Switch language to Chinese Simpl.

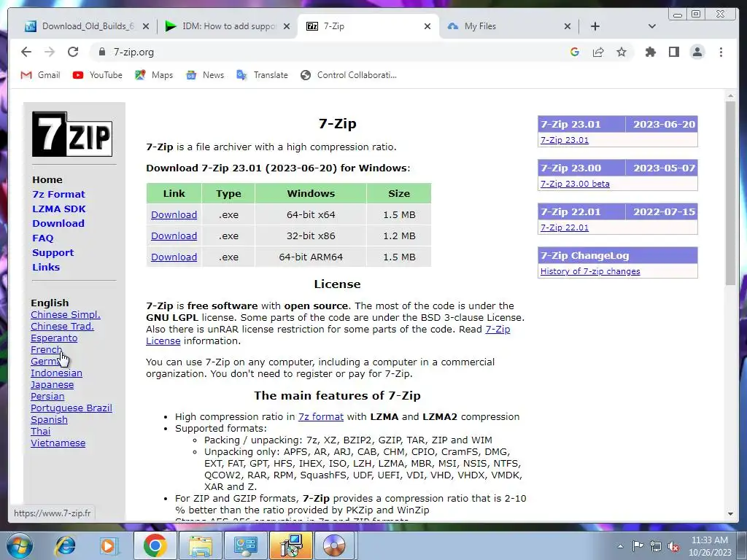click(x=66, y=315)
